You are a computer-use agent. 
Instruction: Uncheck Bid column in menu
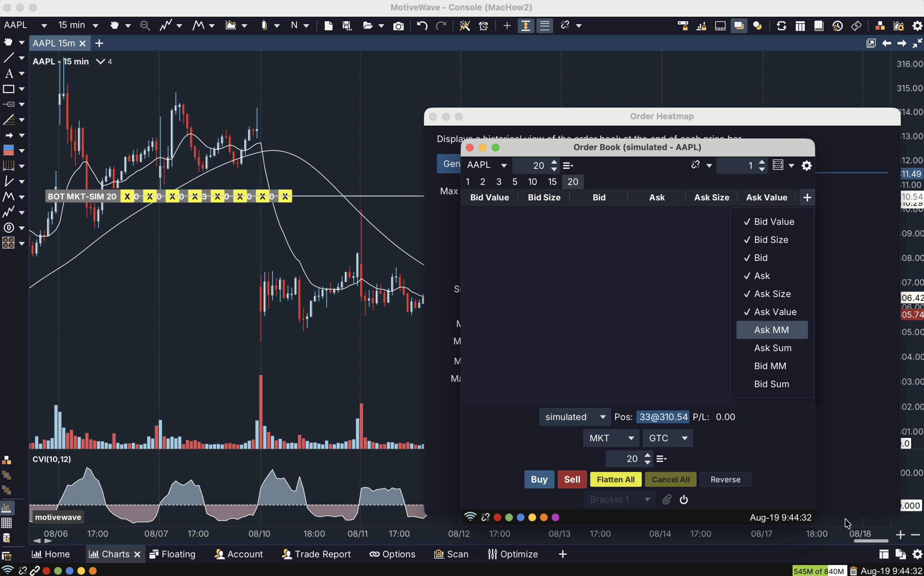point(772,258)
